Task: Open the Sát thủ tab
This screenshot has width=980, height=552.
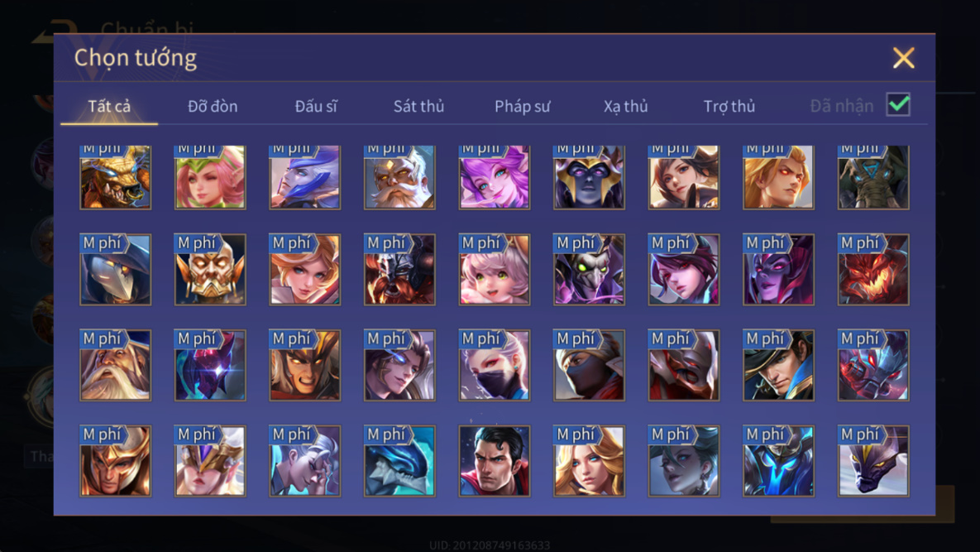Action: coord(418,106)
